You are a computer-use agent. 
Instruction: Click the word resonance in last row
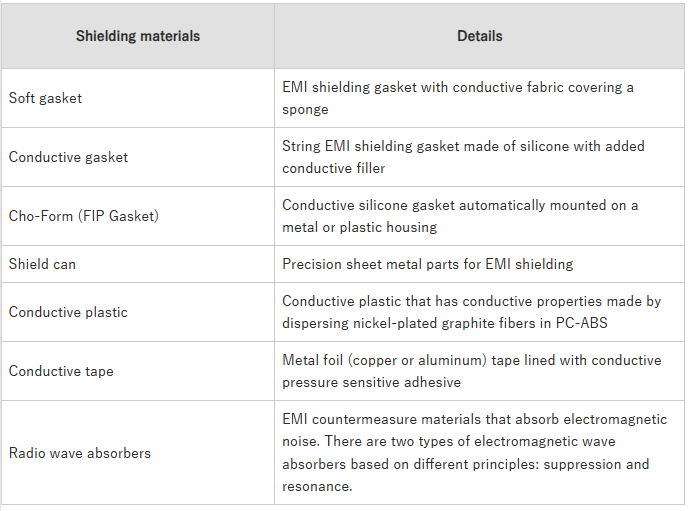point(315,486)
